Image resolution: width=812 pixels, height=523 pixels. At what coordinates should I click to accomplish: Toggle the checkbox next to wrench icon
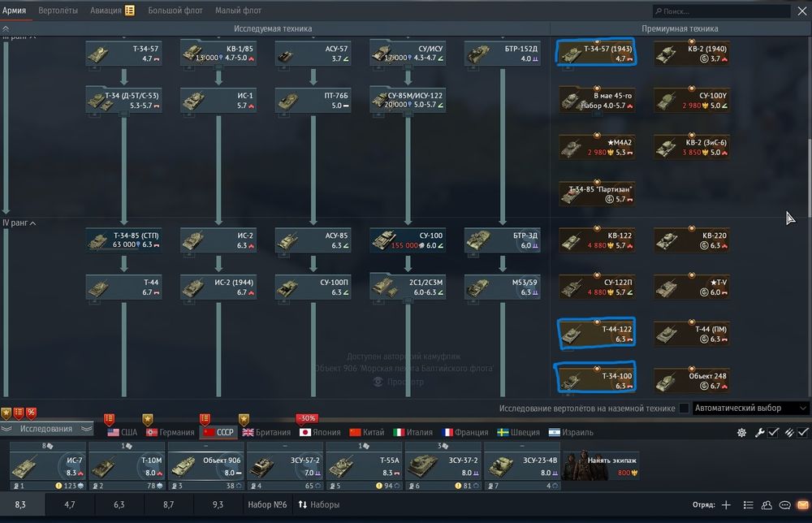[x=773, y=432]
